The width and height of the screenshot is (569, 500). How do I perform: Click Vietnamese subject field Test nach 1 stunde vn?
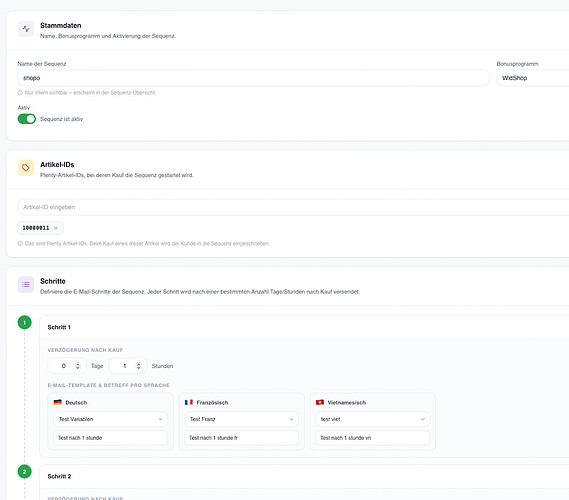click(373, 438)
